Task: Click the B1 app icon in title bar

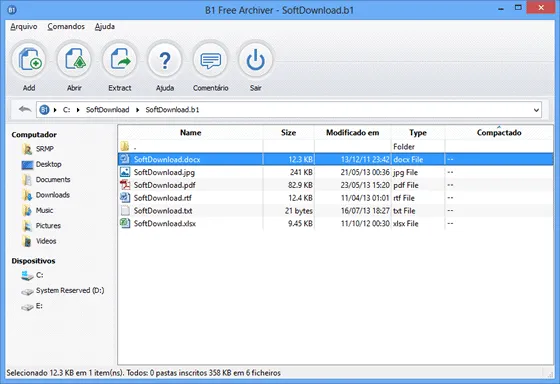Action: click(12, 10)
